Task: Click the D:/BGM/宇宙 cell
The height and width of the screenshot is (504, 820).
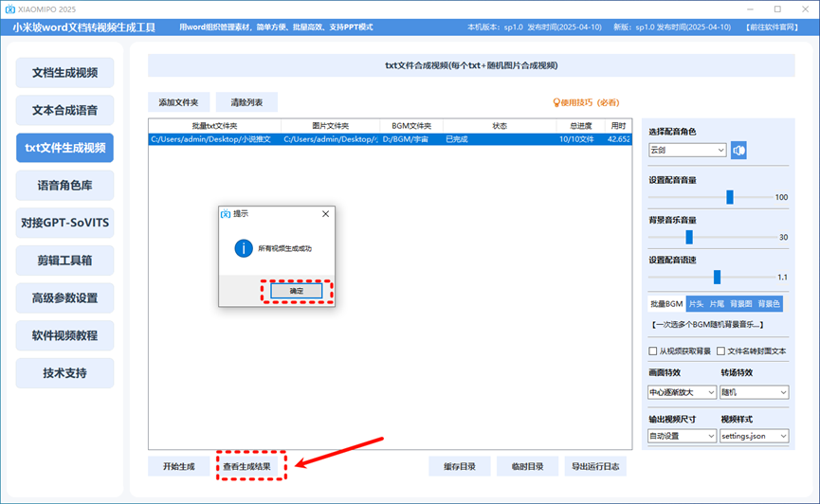Action: pos(411,139)
